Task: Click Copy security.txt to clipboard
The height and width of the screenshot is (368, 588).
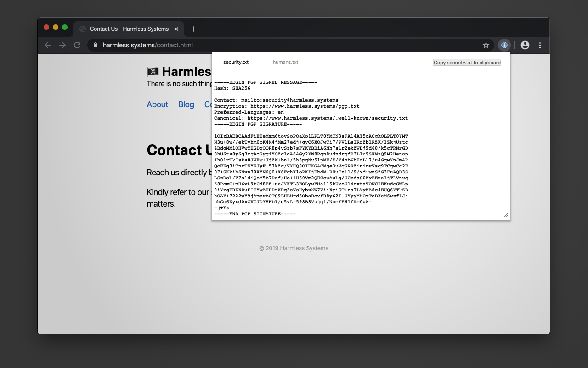Action: [467, 62]
